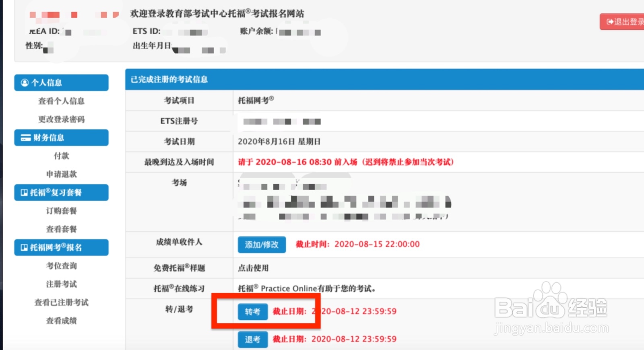Open 更改登录密码 link

[x=61, y=119]
